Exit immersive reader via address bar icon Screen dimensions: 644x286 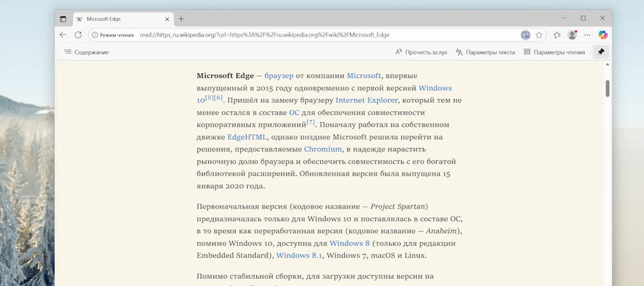(525, 35)
